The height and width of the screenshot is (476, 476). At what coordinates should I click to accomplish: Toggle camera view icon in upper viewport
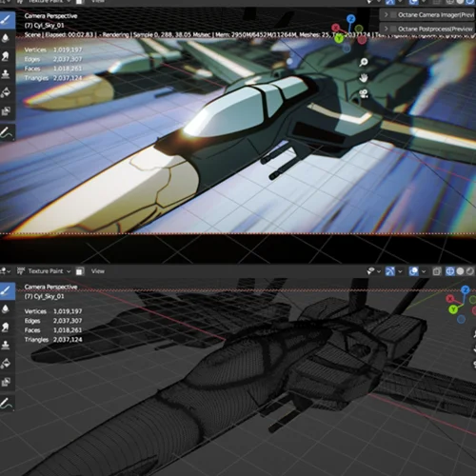[364, 94]
